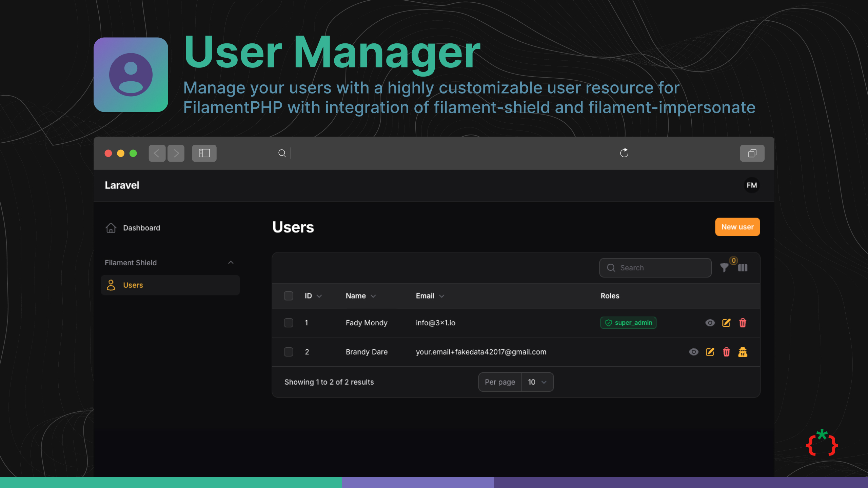This screenshot has height=488, width=868.
Task: Click the refresh icon in the browser bar
Action: click(x=624, y=152)
